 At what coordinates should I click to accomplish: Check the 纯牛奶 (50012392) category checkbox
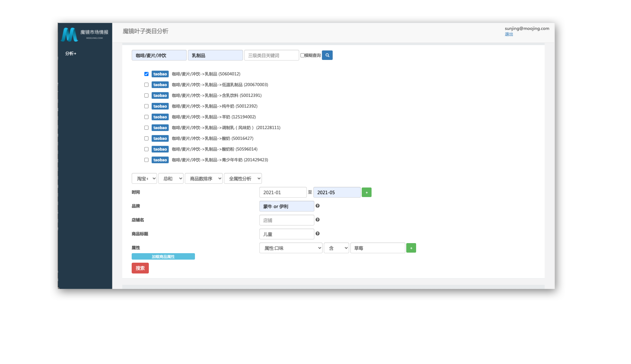pyautogui.click(x=146, y=106)
